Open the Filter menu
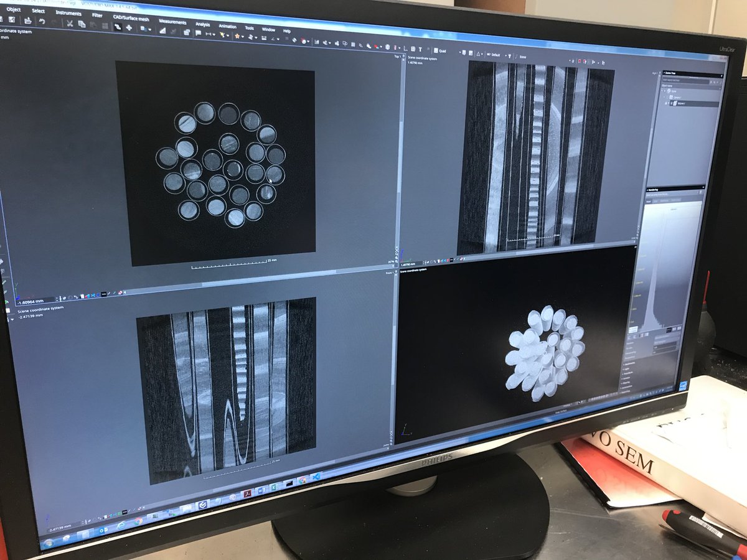The height and width of the screenshot is (560, 747). [x=97, y=15]
